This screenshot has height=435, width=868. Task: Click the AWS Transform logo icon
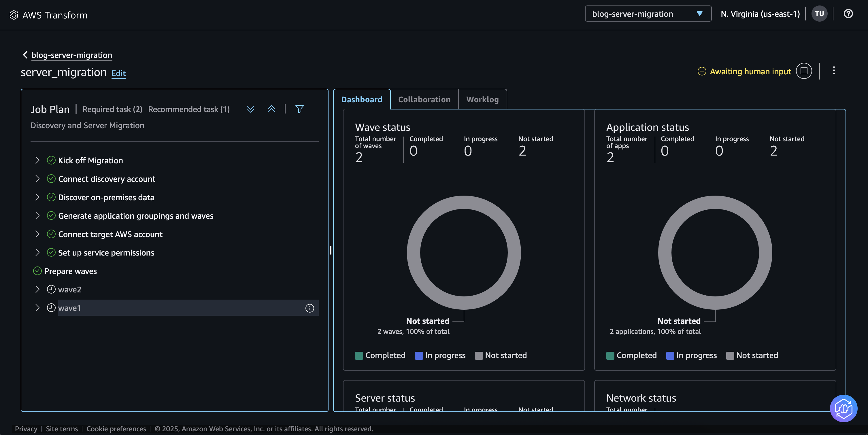click(14, 14)
